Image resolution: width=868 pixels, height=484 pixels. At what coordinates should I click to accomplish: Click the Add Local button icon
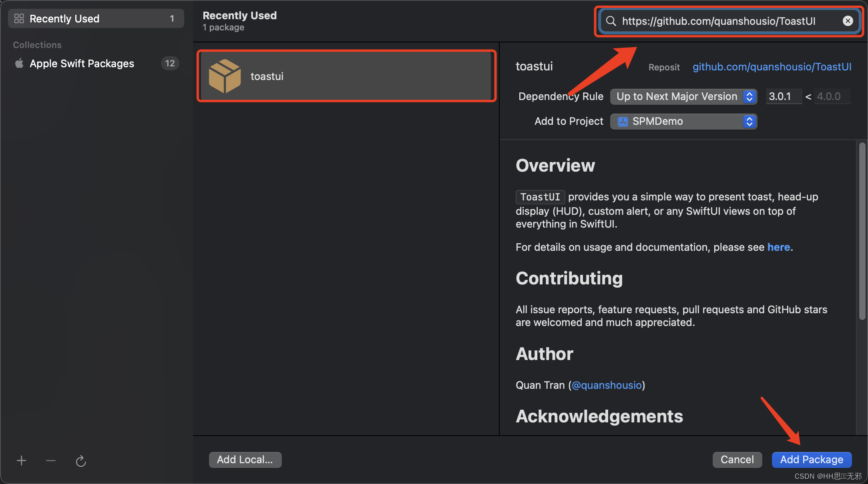click(x=245, y=459)
